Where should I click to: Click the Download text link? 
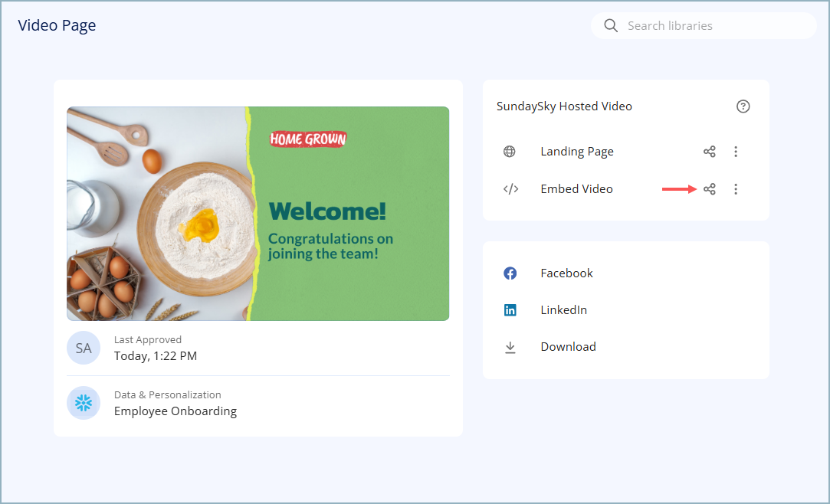click(568, 347)
